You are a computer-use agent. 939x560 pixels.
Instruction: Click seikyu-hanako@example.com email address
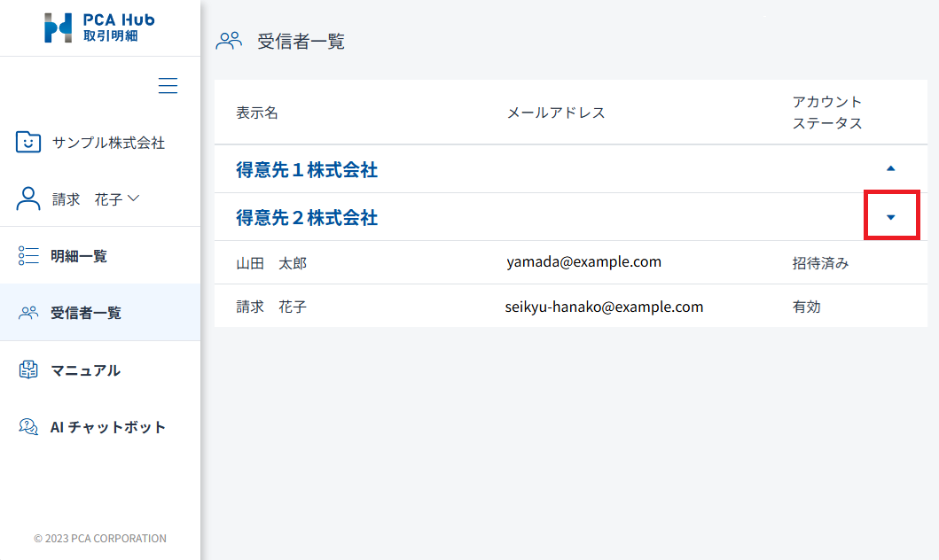[604, 307]
